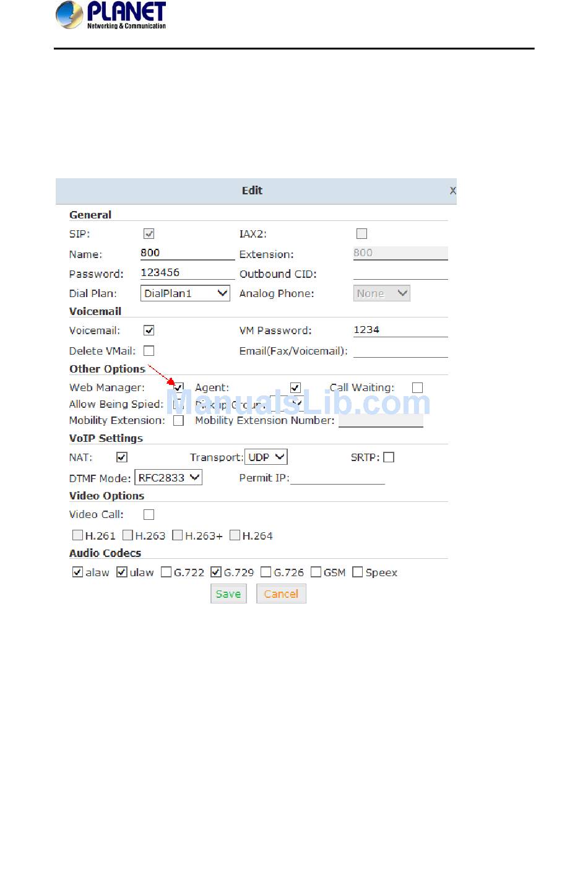588x872 pixels.
Task: Toggle the Agent checkbox
Action: coord(295,388)
